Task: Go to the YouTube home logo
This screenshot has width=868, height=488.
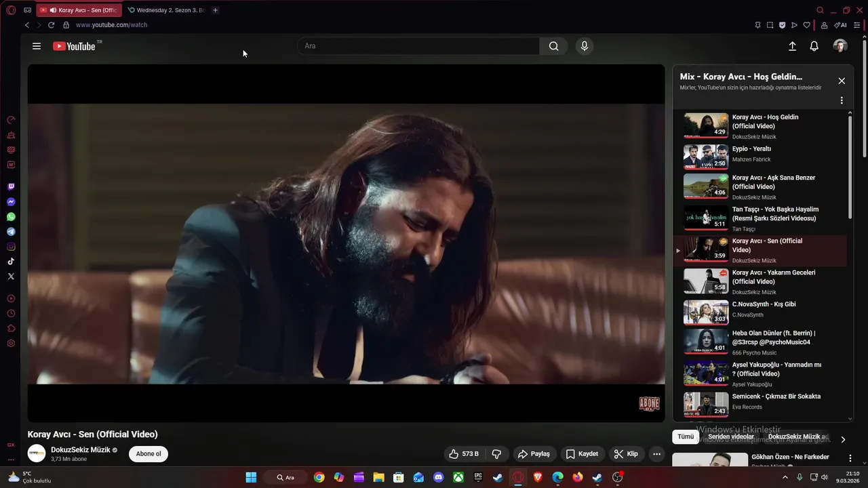Action: click(x=74, y=46)
